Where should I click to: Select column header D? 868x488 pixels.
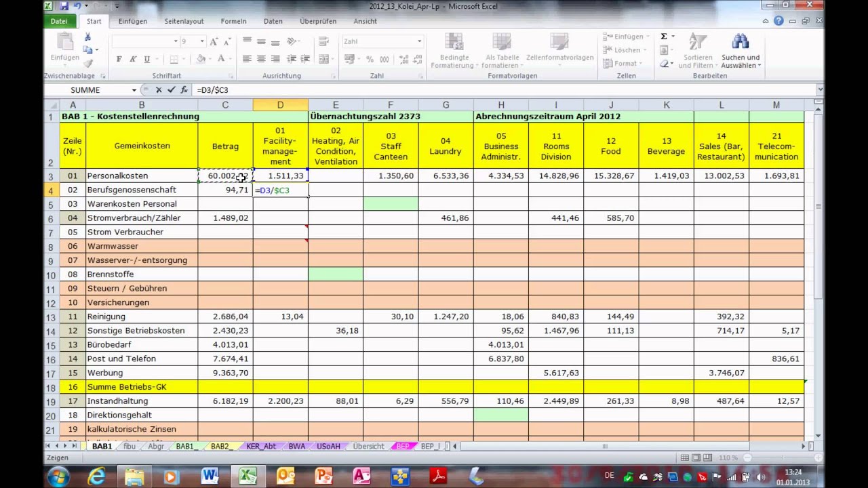[280, 105]
